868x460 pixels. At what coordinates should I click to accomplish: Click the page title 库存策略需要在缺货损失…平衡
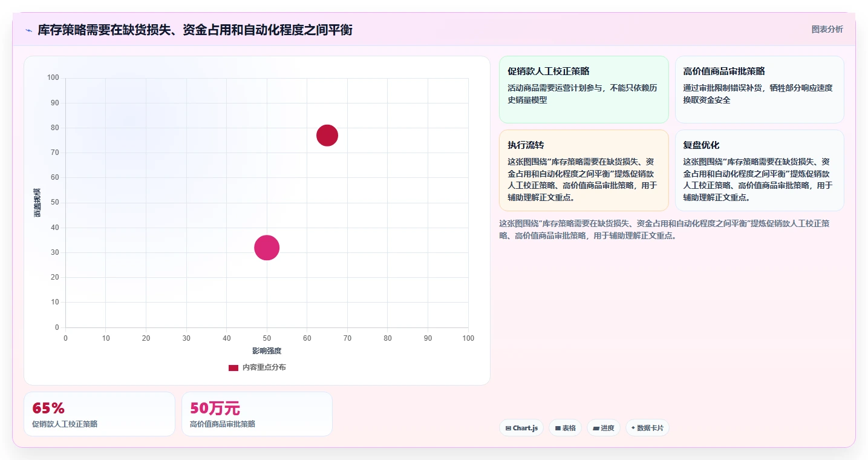coord(195,30)
